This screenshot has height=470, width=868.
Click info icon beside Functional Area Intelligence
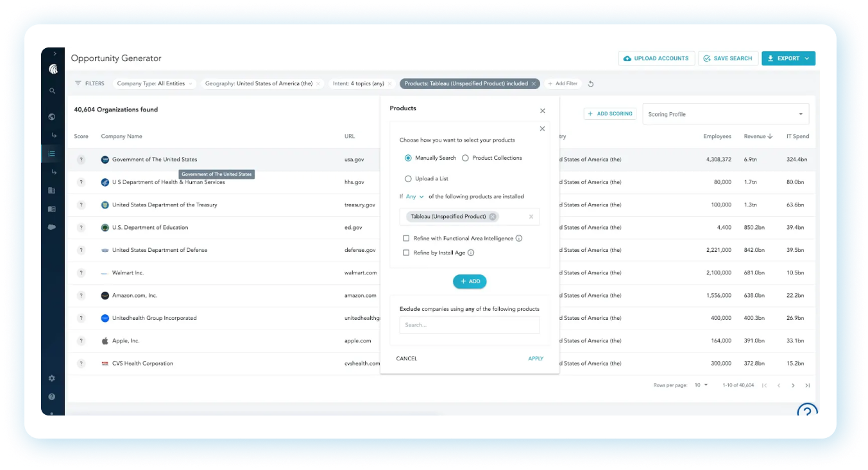click(519, 239)
